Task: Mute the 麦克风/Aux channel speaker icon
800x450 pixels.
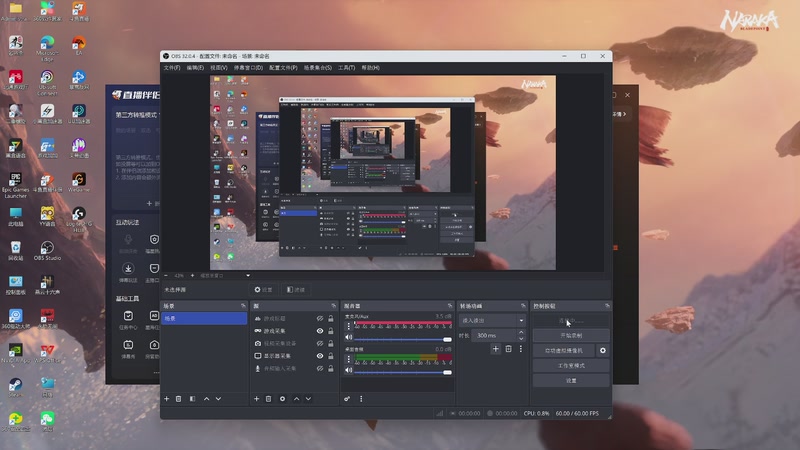Action: [348, 337]
